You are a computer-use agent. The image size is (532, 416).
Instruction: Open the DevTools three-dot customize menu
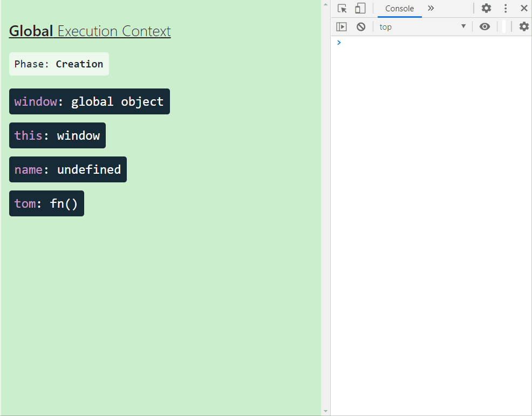coord(505,8)
